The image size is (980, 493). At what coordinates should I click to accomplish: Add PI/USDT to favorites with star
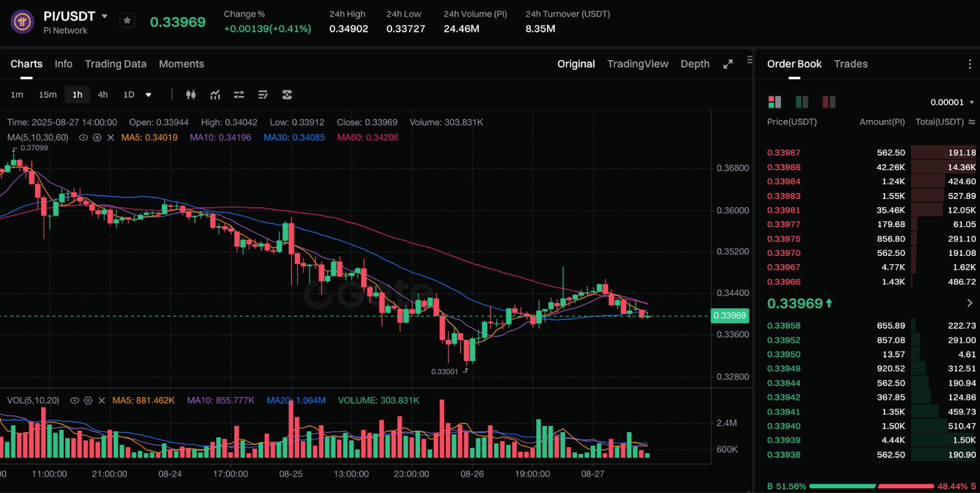tap(127, 21)
